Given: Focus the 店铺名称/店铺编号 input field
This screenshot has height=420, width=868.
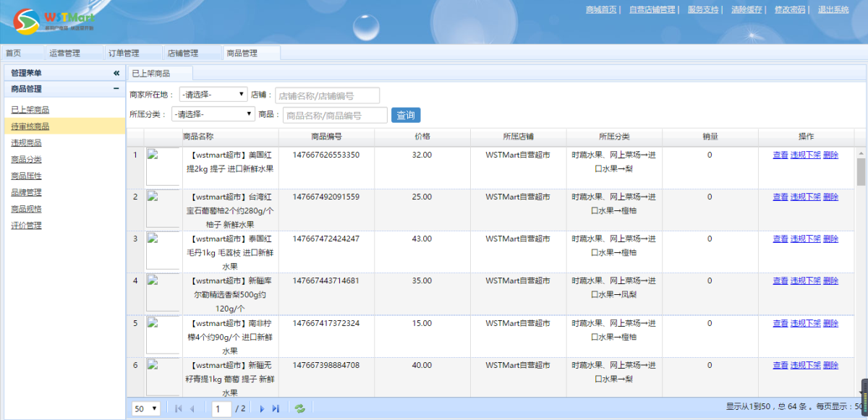Looking at the screenshot, I should click(x=327, y=95).
